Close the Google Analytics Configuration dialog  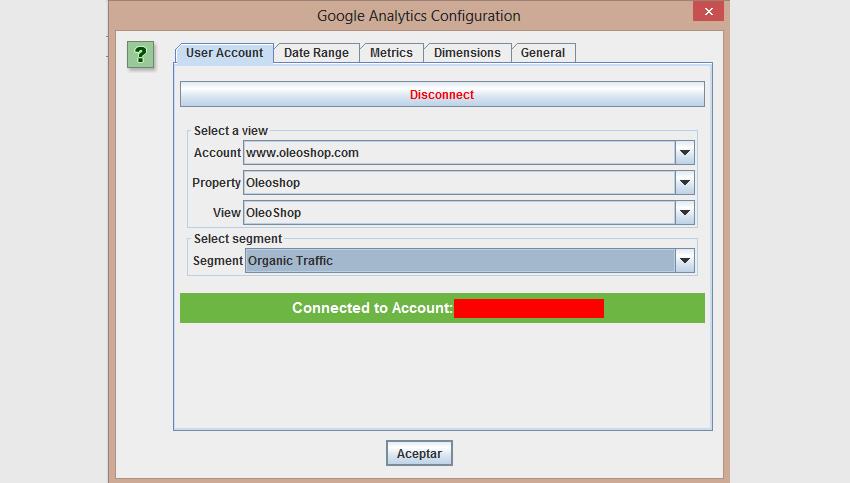point(708,11)
